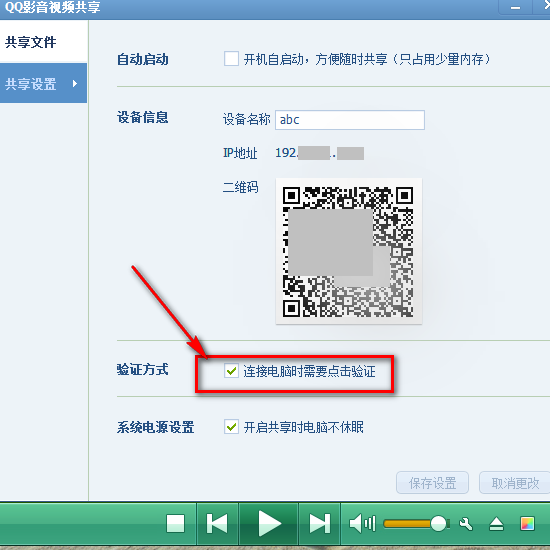The image size is (550, 550).
Task: Click the eject/open file icon
Action: 496,524
